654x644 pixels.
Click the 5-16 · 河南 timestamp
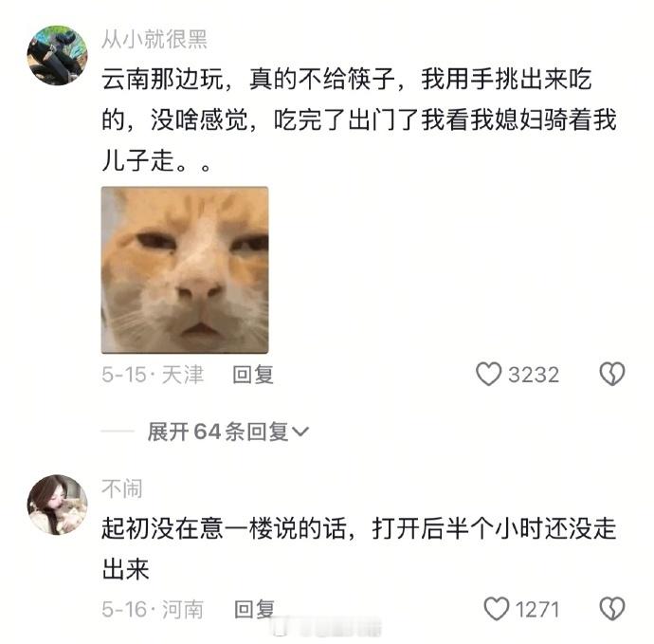[x=153, y=609]
